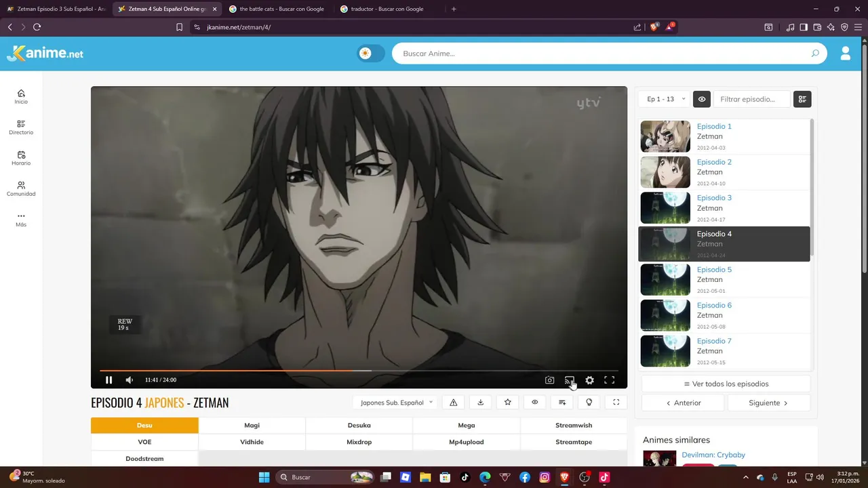Select the VOE server tab
The width and height of the screenshot is (868, 488).
click(x=144, y=442)
